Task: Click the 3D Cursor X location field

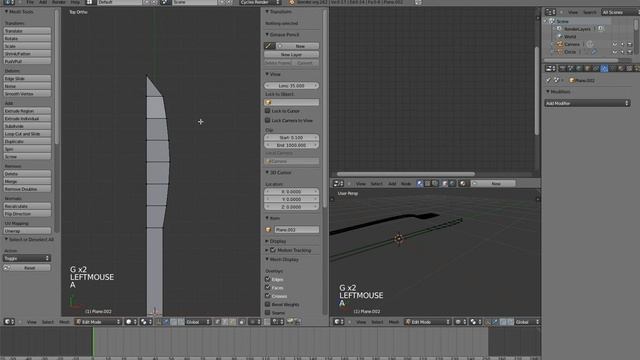Action: (291, 191)
